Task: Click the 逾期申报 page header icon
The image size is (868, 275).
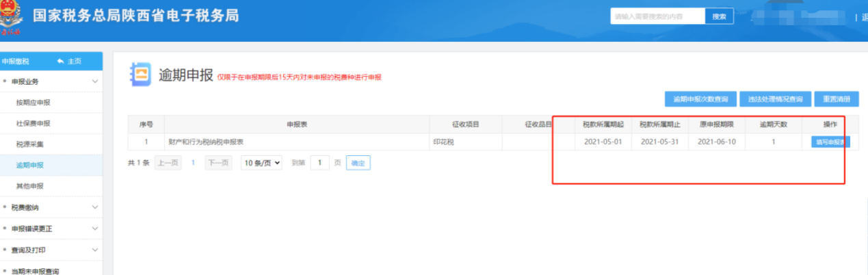Action: coord(140,75)
